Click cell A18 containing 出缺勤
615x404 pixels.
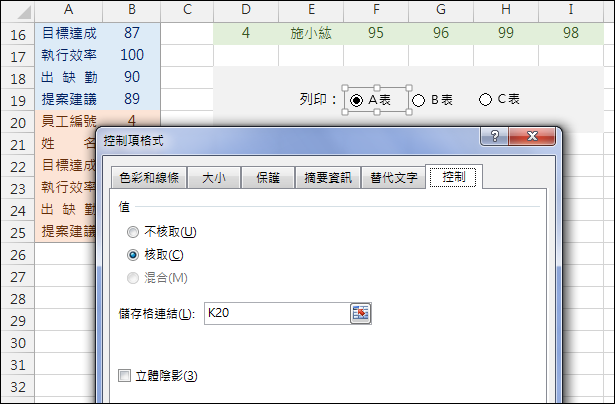tap(69, 77)
